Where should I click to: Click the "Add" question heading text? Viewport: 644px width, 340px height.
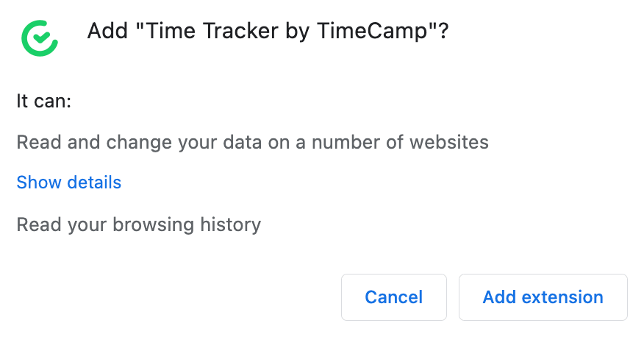tap(107, 32)
